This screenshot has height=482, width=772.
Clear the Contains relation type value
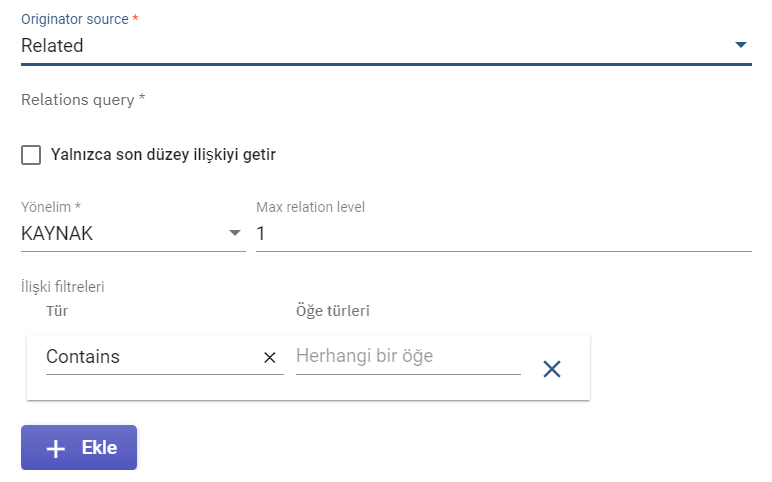269,357
